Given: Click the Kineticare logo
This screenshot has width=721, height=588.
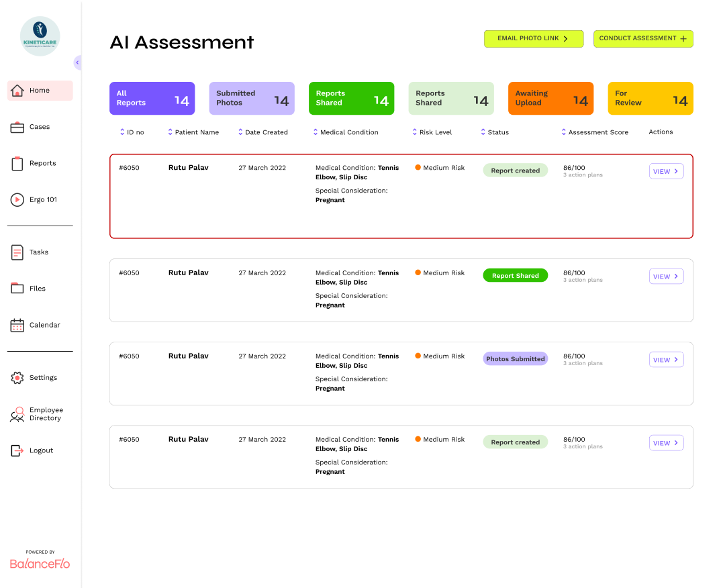Looking at the screenshot, I should pyautogui.click(x=40, y=36).
